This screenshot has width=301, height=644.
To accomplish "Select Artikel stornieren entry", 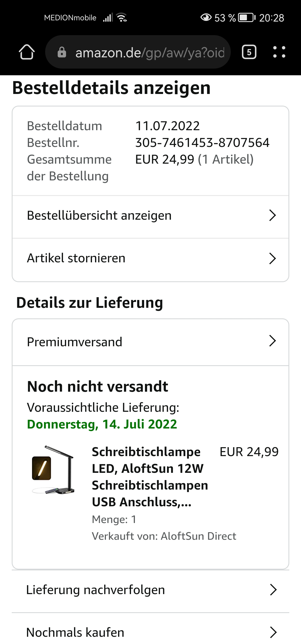I will 151,259.
